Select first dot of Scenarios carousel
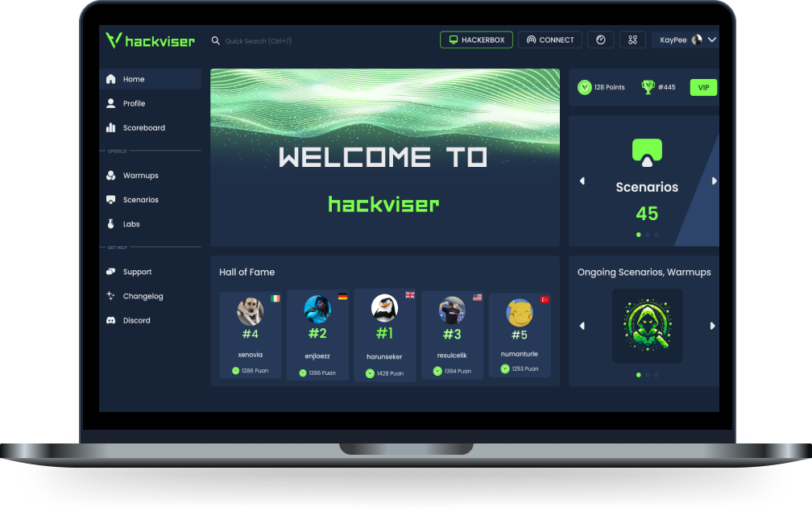Screen dimensions: 812x512 tap(639, 235)
